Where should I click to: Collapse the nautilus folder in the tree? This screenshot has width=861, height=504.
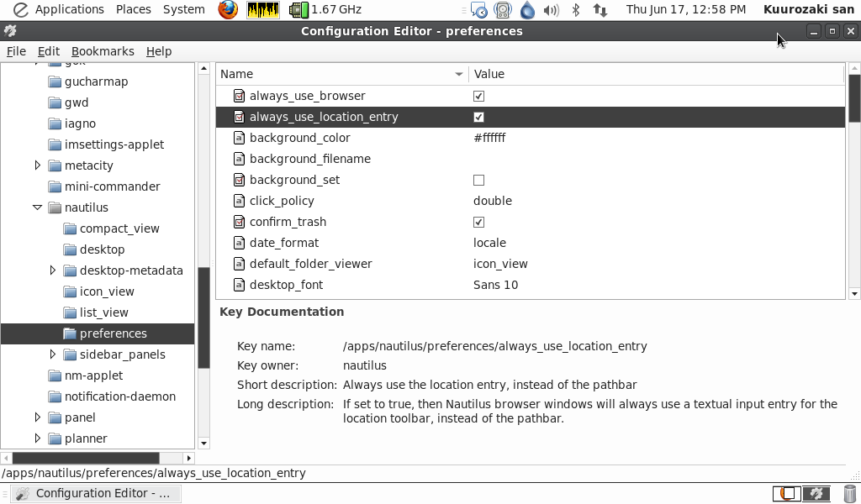coord(37,207)
